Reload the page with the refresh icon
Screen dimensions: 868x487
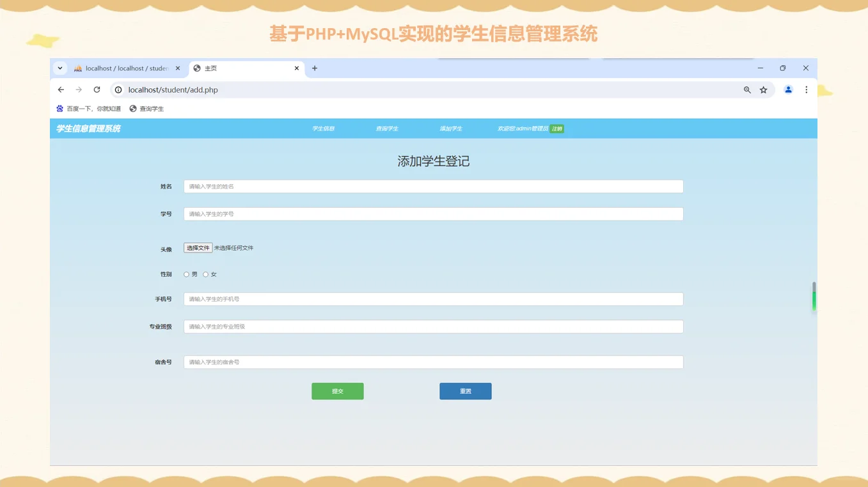pyautogui.click(x=97, y=89)
